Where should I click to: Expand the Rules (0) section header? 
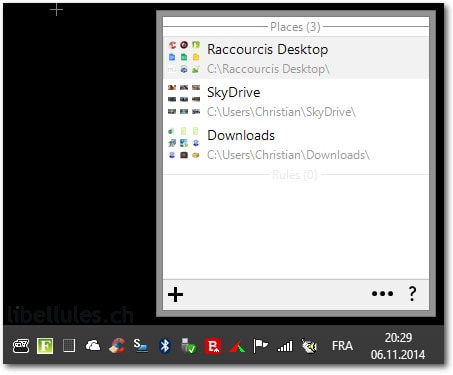(294, 175)
